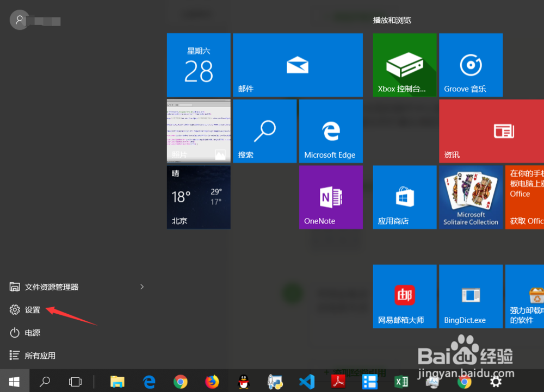This screenshot has width=544, height=392.
Task: Open the Settings entry with gear icon
Action: [x=25, y=309]
